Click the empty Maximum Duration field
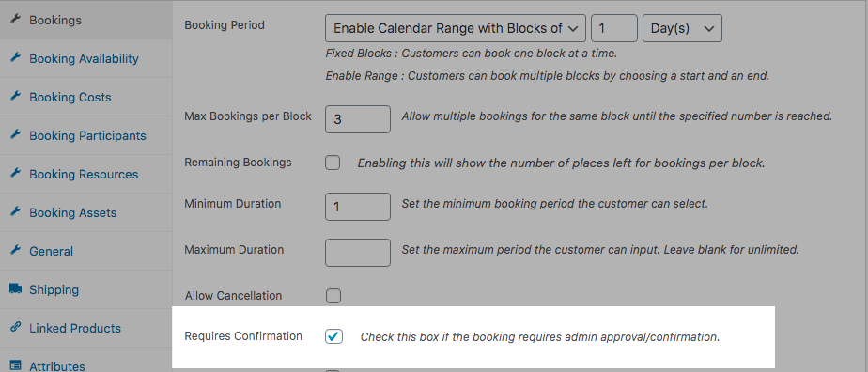The width and height of the screenshot is (868, 372). [358, 253]
